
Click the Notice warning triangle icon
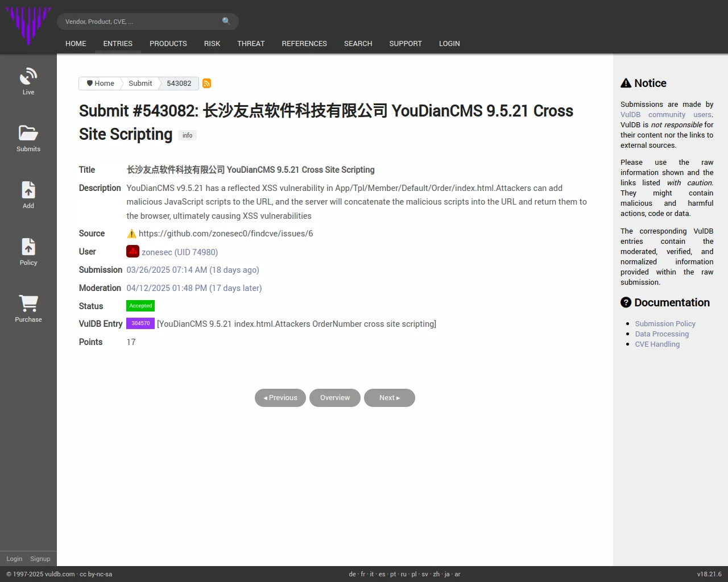pos(626,83)
